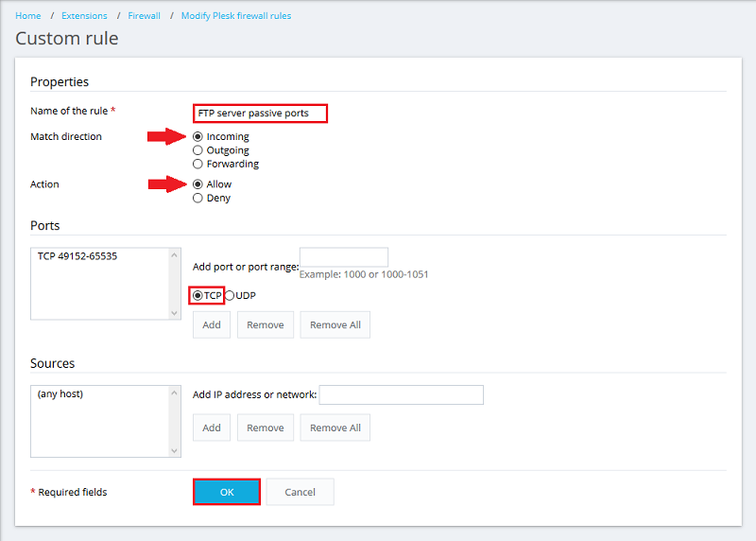Viewport: 756px width, 541px height.
Task: Click Remove button in Ports section
Action: tap(266, 324)
